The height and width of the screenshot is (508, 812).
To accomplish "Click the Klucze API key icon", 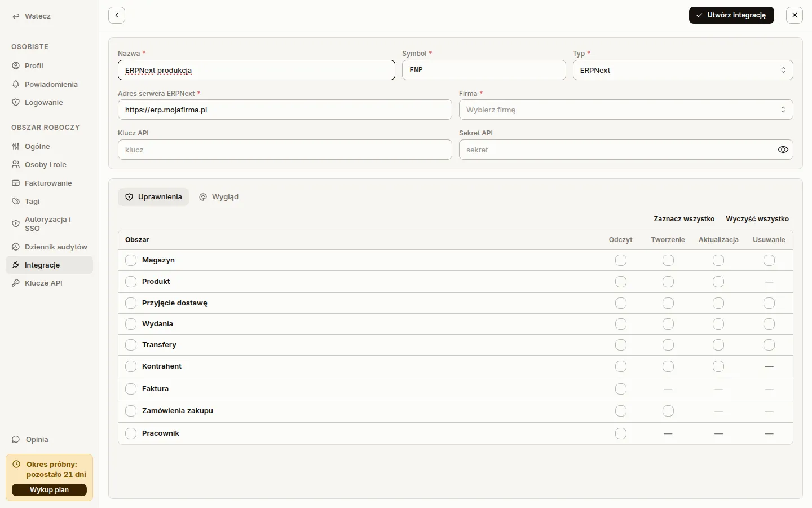I will tap(16, 283).
